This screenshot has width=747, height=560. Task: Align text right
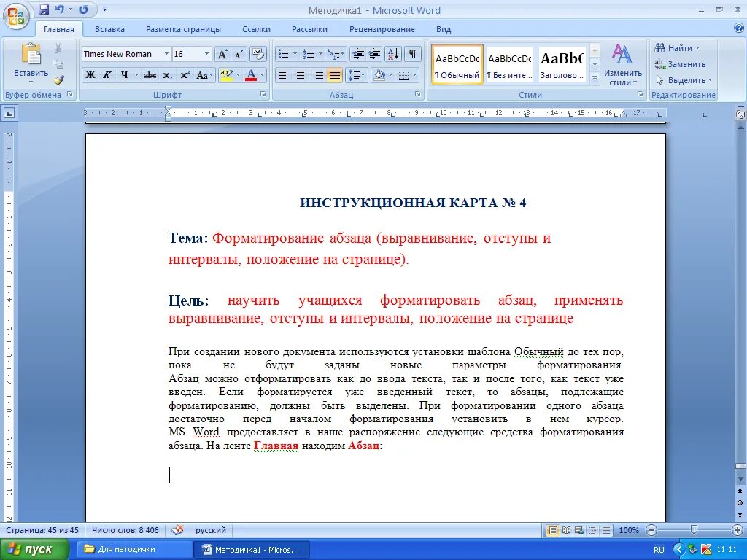coord(318,75)
